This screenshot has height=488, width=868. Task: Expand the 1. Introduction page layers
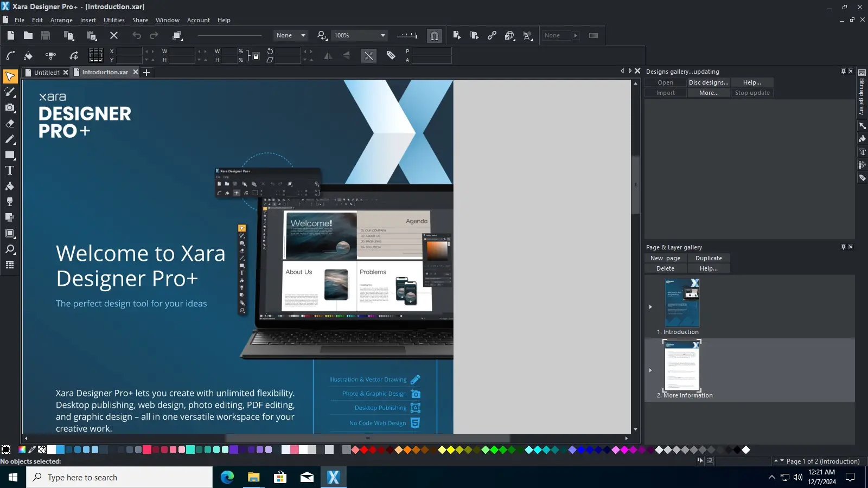(650, 307)
